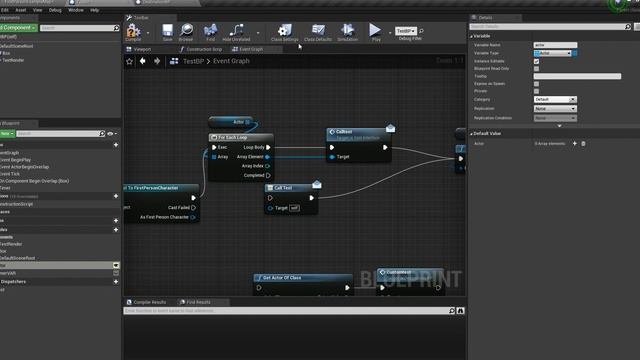Bookmark the graph with the star icon
The image size is (640, 360).
129,61
